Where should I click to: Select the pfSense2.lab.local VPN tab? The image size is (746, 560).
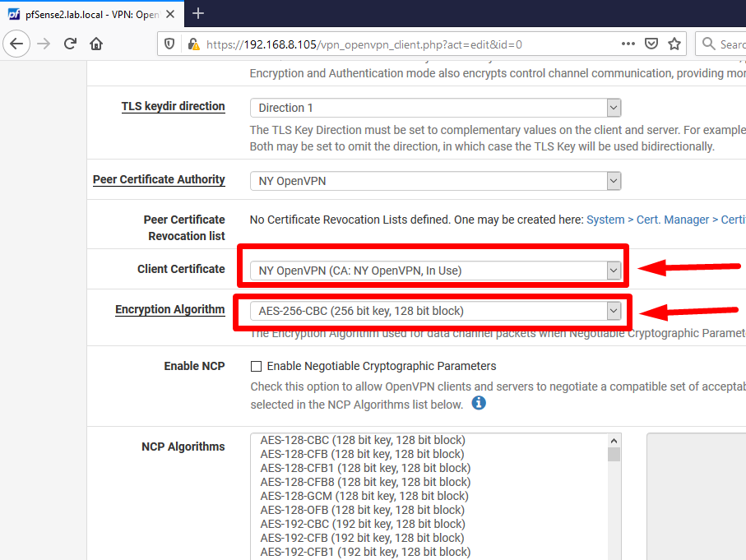pos(92,14)
